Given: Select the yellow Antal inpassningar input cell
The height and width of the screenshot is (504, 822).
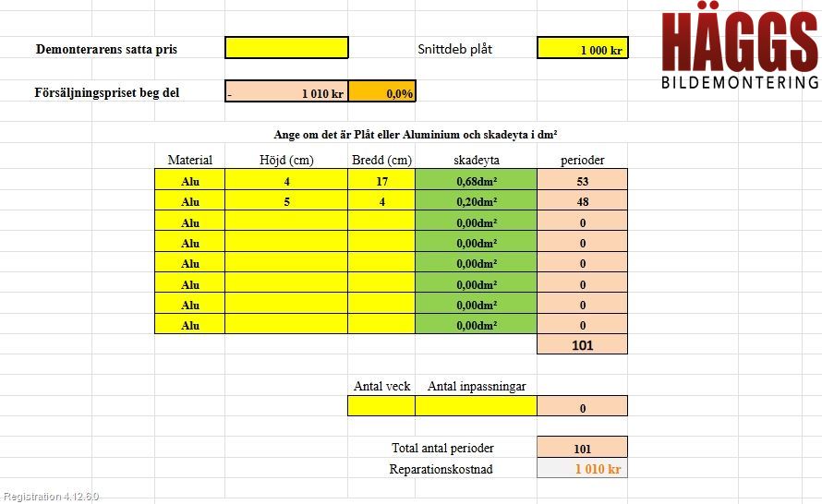Looking at the screenshot, I should [476, 406].
